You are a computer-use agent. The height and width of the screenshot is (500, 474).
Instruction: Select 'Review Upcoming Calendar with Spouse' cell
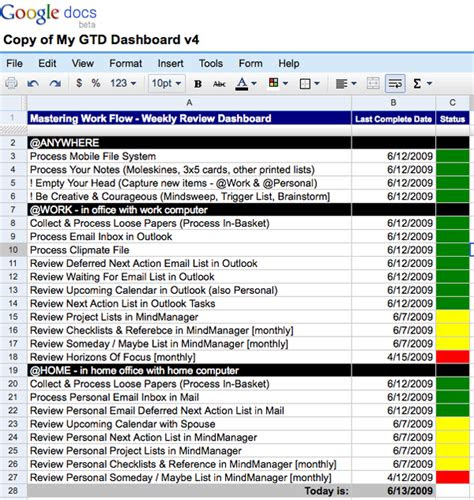(x=189, y=424)
